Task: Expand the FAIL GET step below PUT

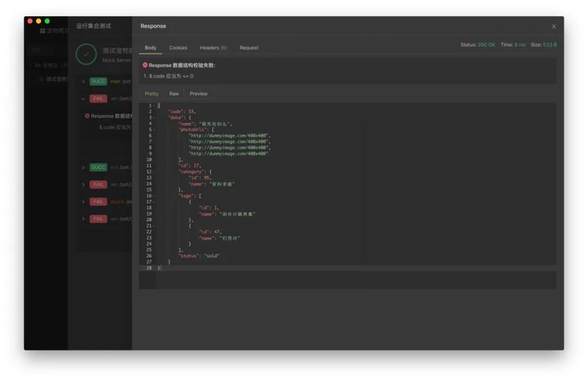Action: pyautogui.click(x=83, y=185)
